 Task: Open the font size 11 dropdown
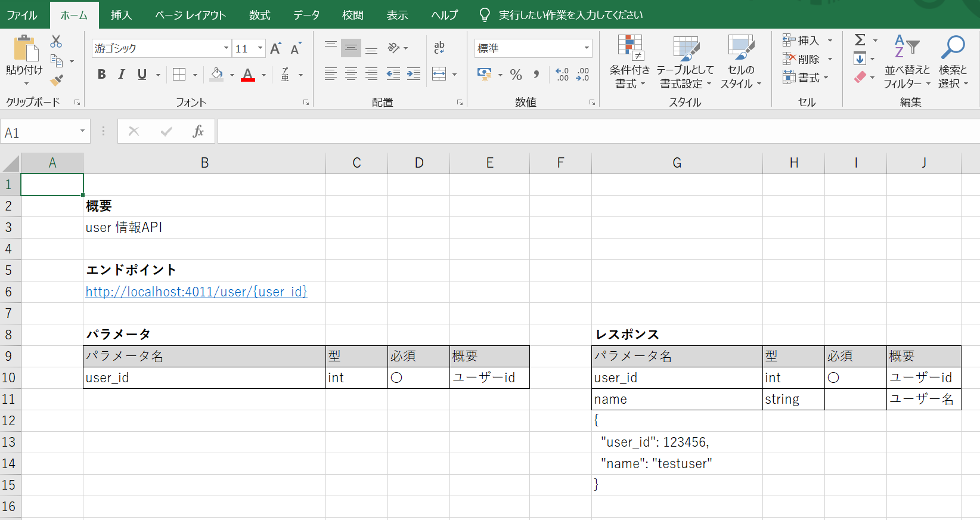(260, 48)
